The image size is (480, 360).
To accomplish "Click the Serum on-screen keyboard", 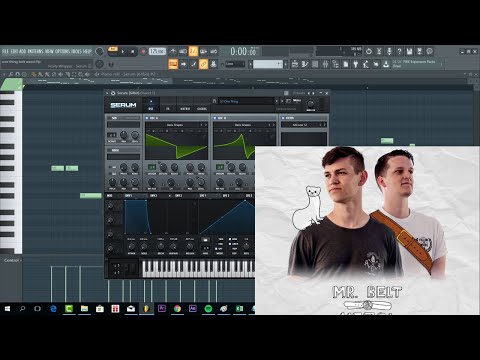I will [x=199, y=269].
